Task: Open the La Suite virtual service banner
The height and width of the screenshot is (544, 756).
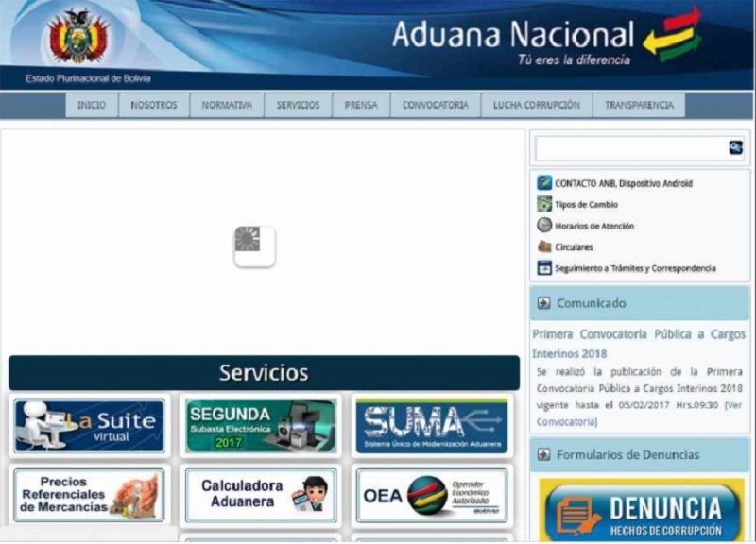Action: 90,426
